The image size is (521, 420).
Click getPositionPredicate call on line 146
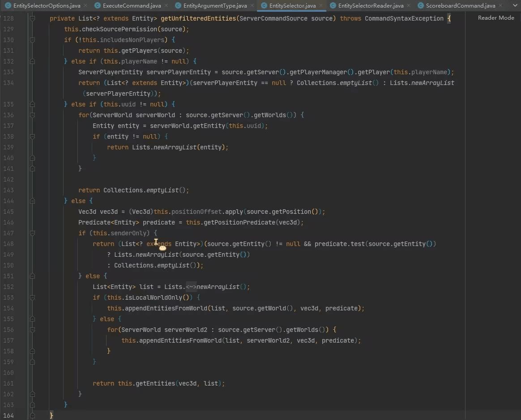(x=239, y=222)
